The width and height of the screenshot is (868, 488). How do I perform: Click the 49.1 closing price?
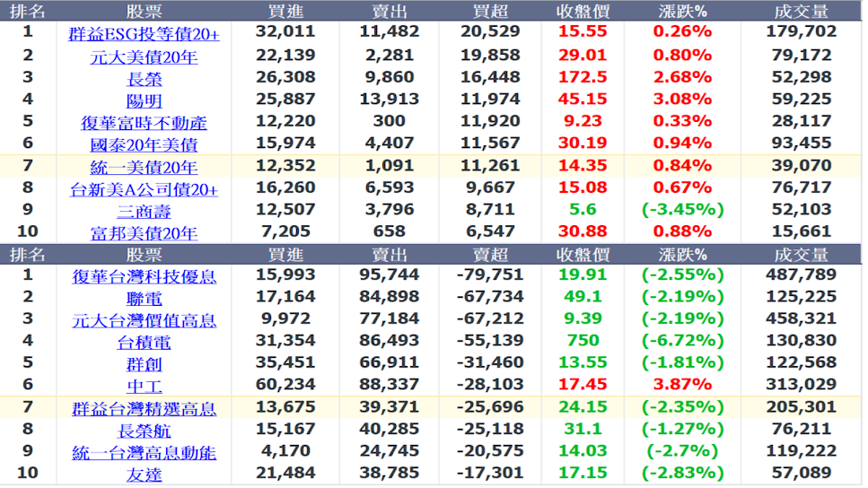[583, 297]
